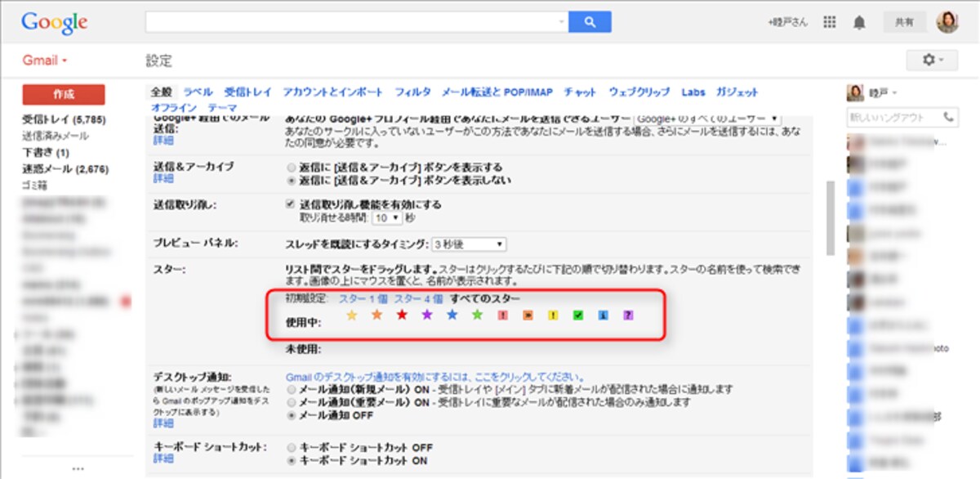Click the red star icon
This screenshot has width=980, height=479.
pyautogui.click(x=402, y=315)
